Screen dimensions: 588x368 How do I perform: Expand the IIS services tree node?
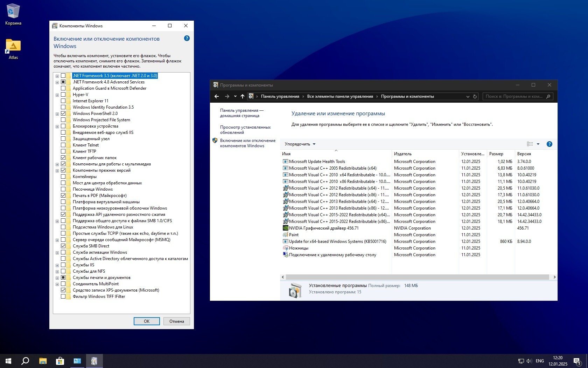point(57,265)
